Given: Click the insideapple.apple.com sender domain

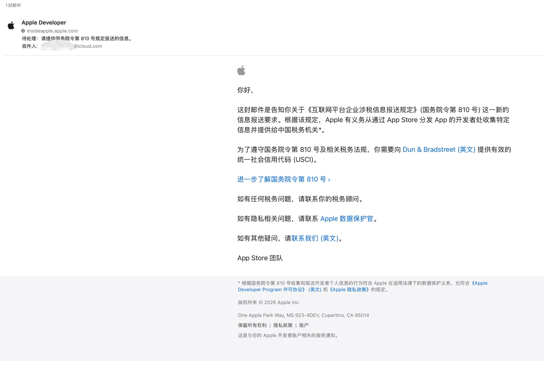Looking at the screenshot, I should coord(52,31).
